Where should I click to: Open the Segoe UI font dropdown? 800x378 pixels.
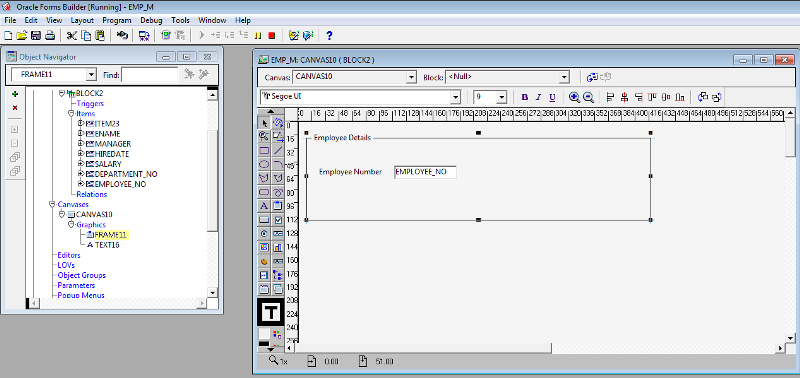click(455, 97)
